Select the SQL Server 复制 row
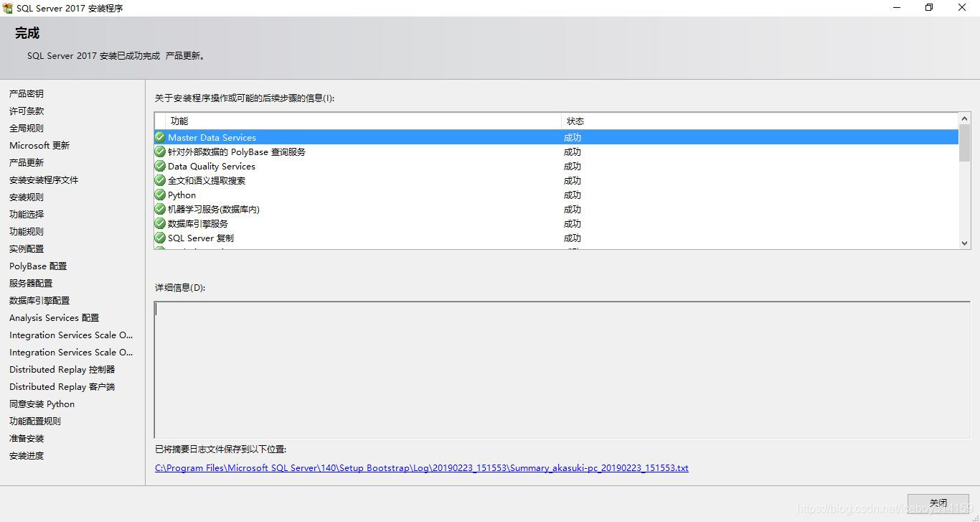980x522 pixels. pyautogui.click(x=556, y=238)
